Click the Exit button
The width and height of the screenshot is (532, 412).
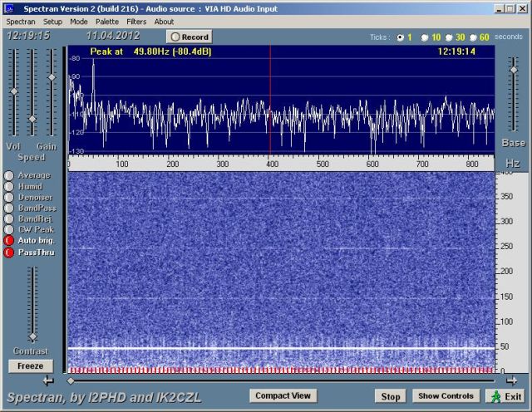click(x=507, y=396)
